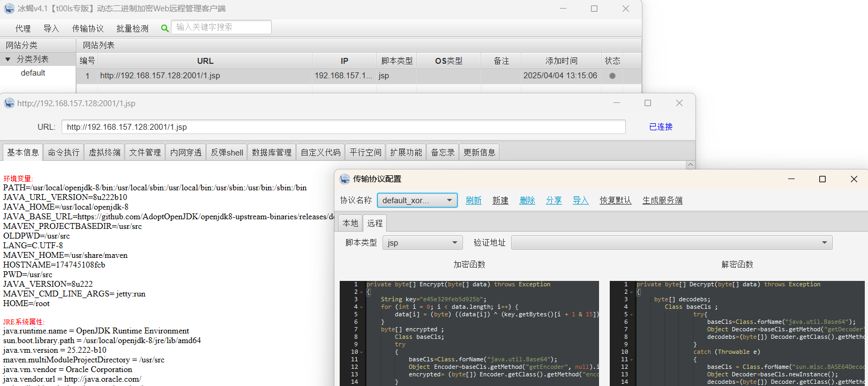Open the 虚拟终端 tab
Screen dimensions: 868x386
[104, 152]
